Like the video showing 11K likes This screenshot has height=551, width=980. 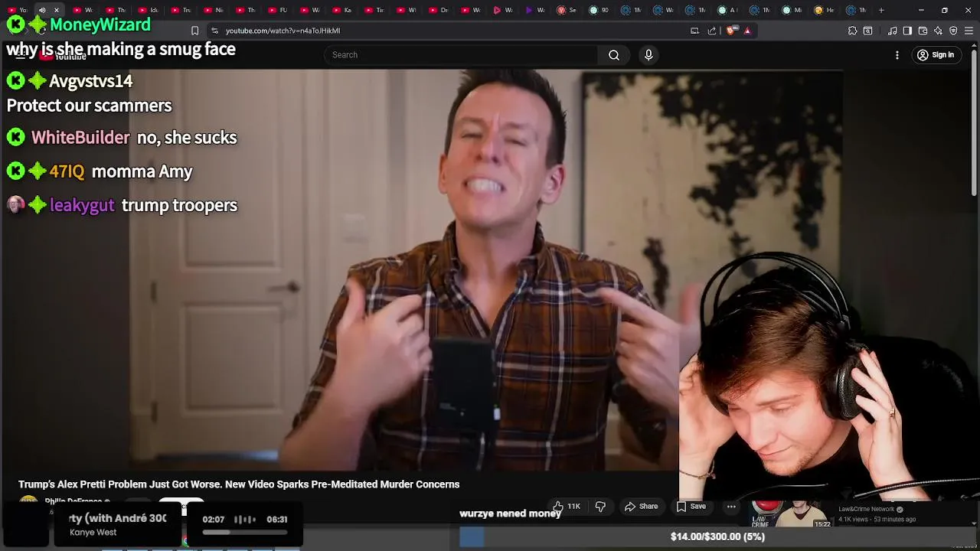[567, 507]
